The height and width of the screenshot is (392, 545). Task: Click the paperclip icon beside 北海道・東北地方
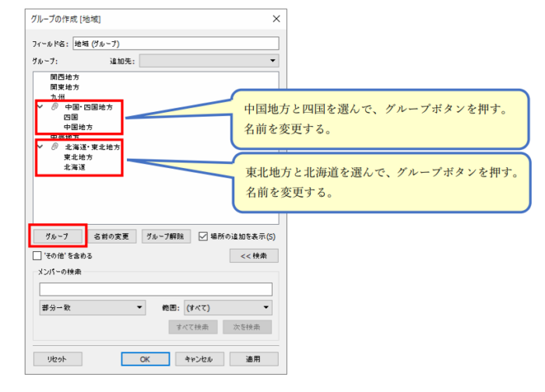pos(54,146)
